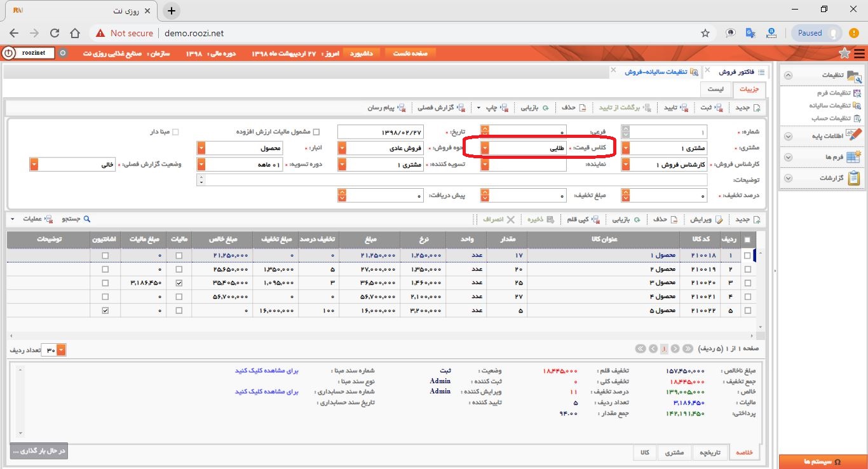Click the gear icon next to roozinet
The width and height of the screenshot is (868, 469).
tap(62, 53)
